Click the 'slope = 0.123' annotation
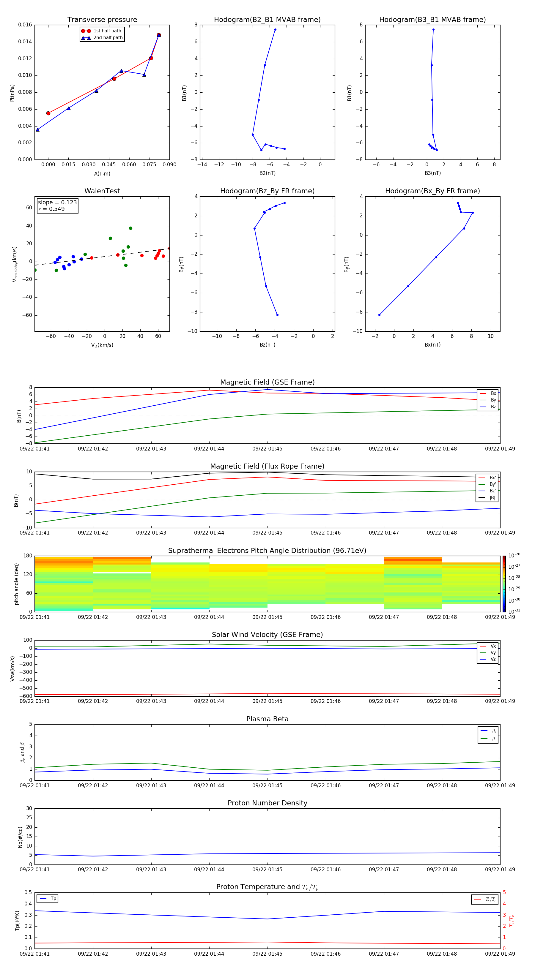This screenshot has height=980, width=535. tap(57, 203)
